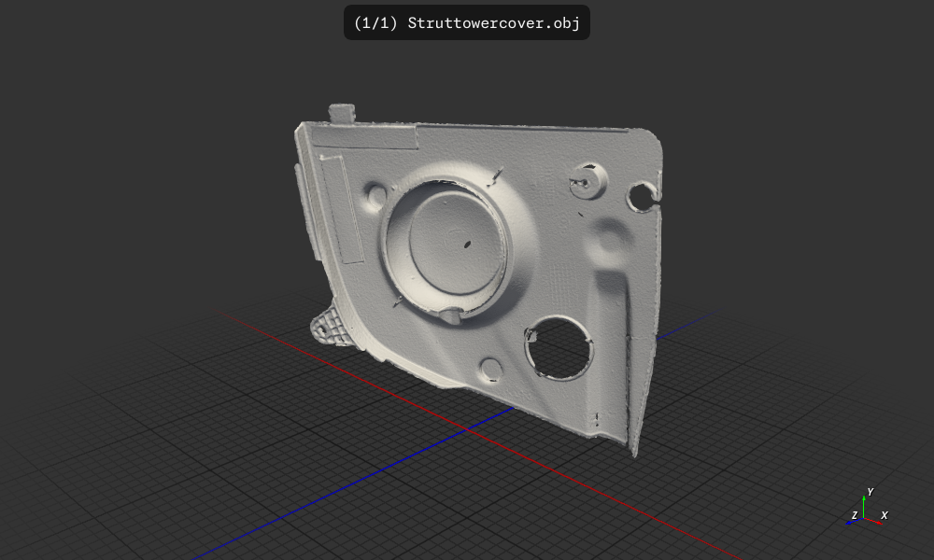Click the green Y axis arrow on gizmo
Viewport: 934px width, 560px height.
864,505
